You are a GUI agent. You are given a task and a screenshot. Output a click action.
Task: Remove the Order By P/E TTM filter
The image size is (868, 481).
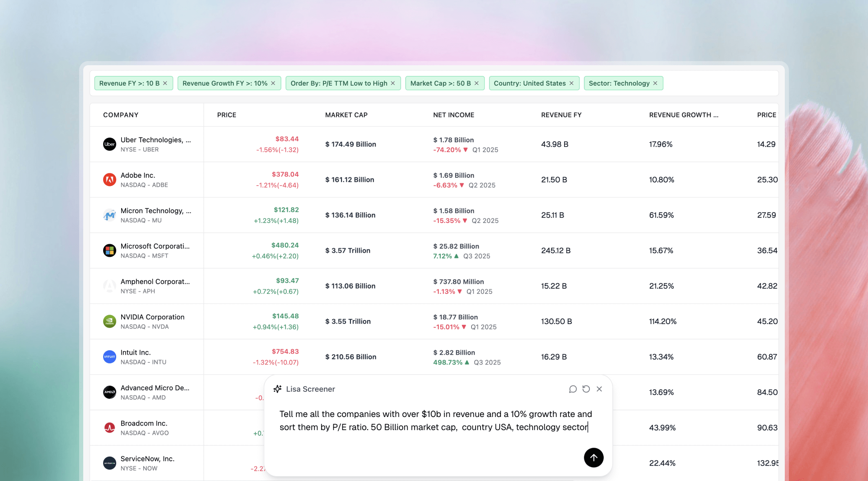pyautogui.click(x=392, y=83)
